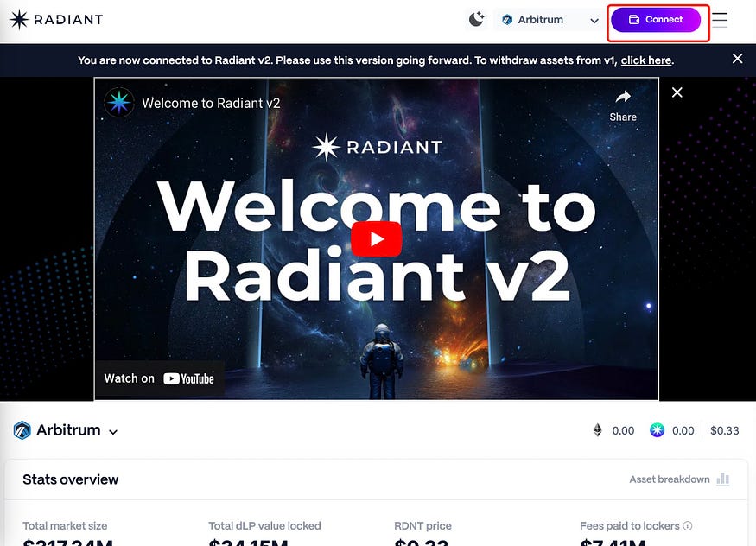Toggle dark mode moon icon
The width and height of the screenshot is (756, 546).
click(x=476, y=19)
